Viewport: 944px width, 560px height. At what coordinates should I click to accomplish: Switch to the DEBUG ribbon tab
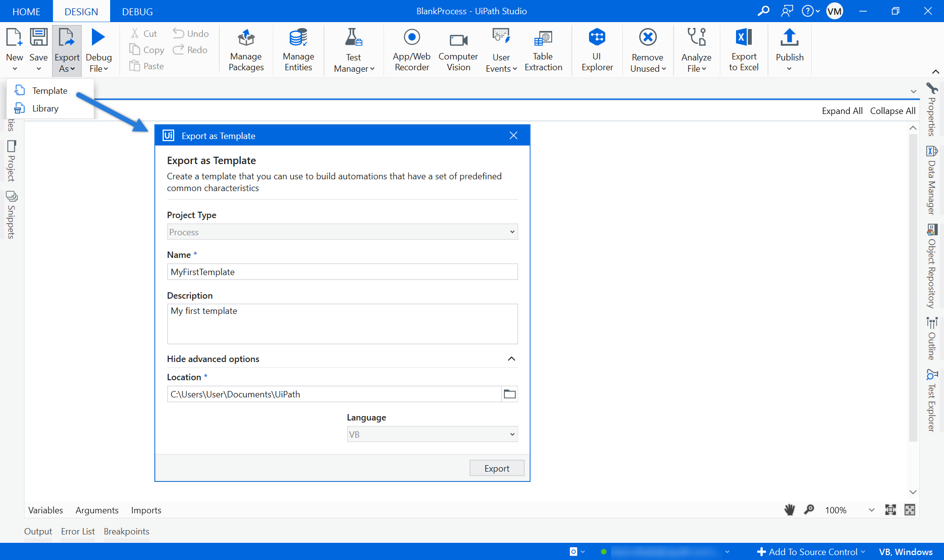pyautogui.click(x=137, y=11)
